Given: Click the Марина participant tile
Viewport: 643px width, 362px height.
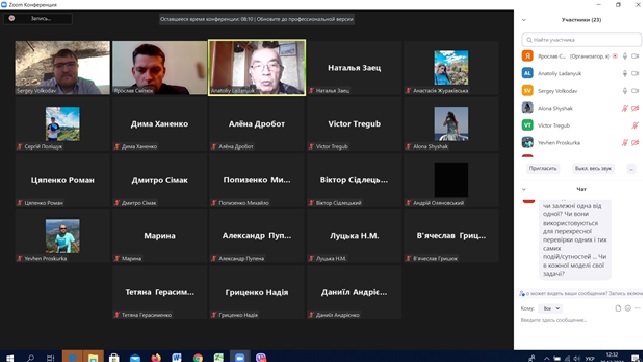Looking at the screenshot, I should [160, 236].
